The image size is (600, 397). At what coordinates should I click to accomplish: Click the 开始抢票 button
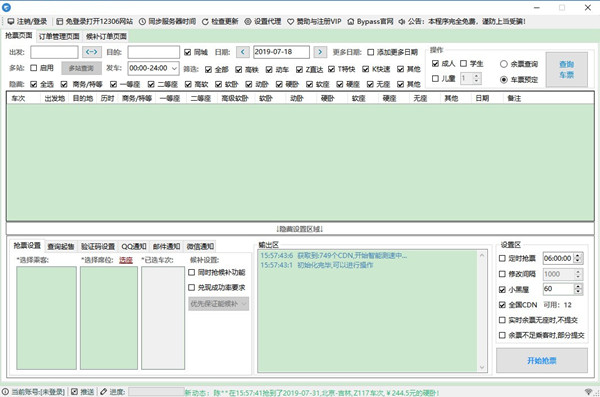(542, 361)
